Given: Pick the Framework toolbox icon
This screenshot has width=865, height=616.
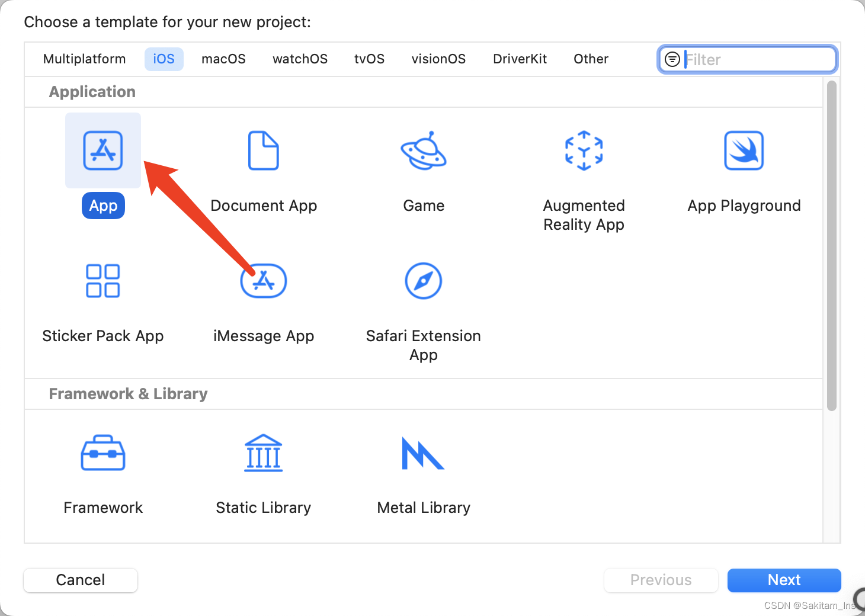Looking at the screenshot, I should [103, 453].
